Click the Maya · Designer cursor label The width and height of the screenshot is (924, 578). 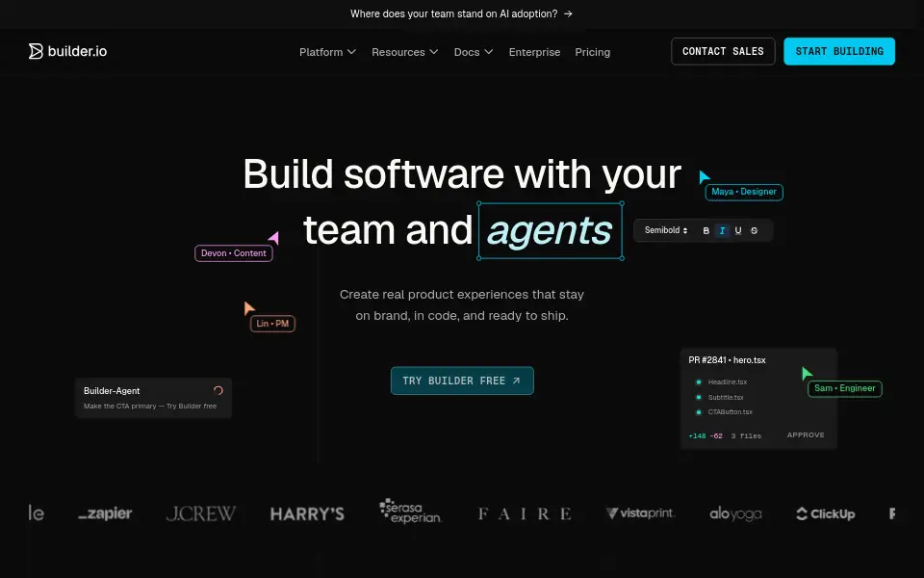tap(744, 192)
